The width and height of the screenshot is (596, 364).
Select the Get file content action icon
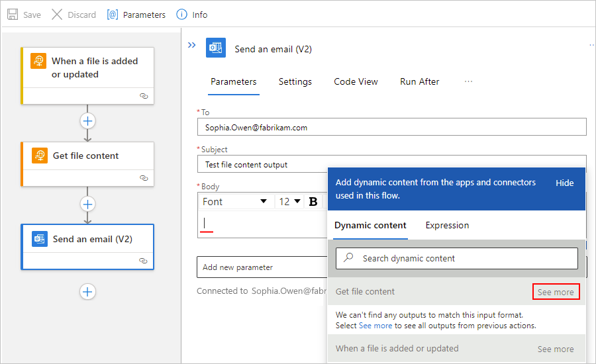click(40, 156)
